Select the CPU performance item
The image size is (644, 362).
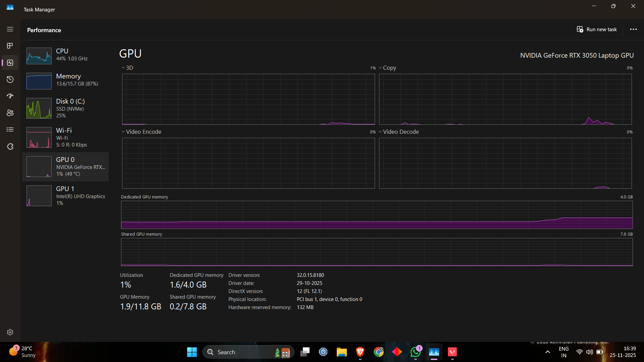point(65,55)
